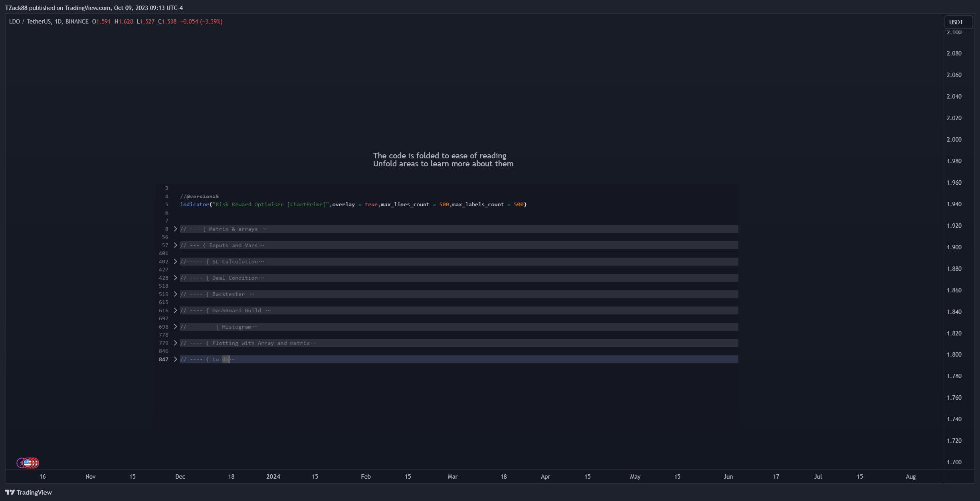Expand the 'Inputs and Vars' code fold
Viewport: 980px width, 501px height.
pyautogui.click(x=175, y=245)
